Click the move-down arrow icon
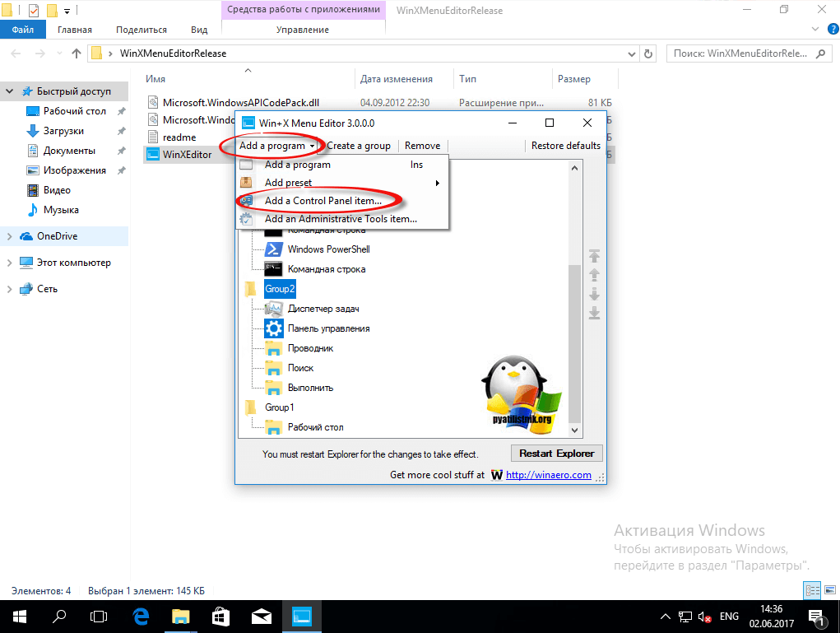This screenshot has width=840, height=633. click(594, 293)
